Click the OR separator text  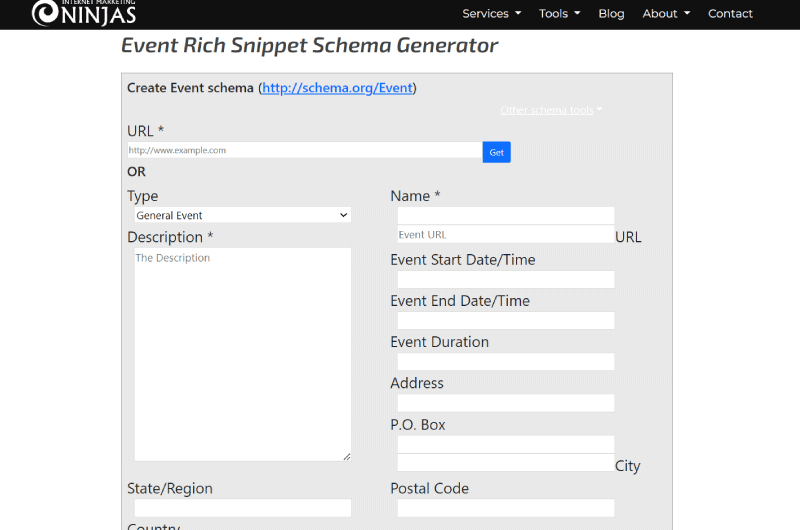click(x=136, y=172)
